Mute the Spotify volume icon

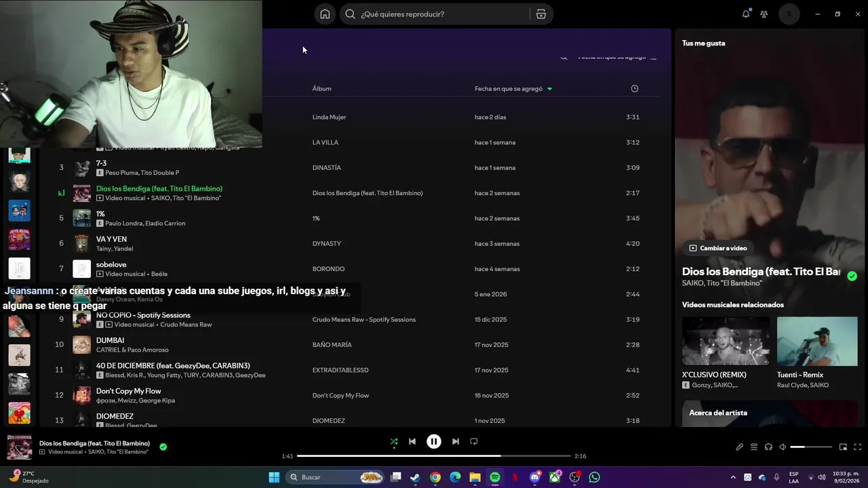point(783,447)
